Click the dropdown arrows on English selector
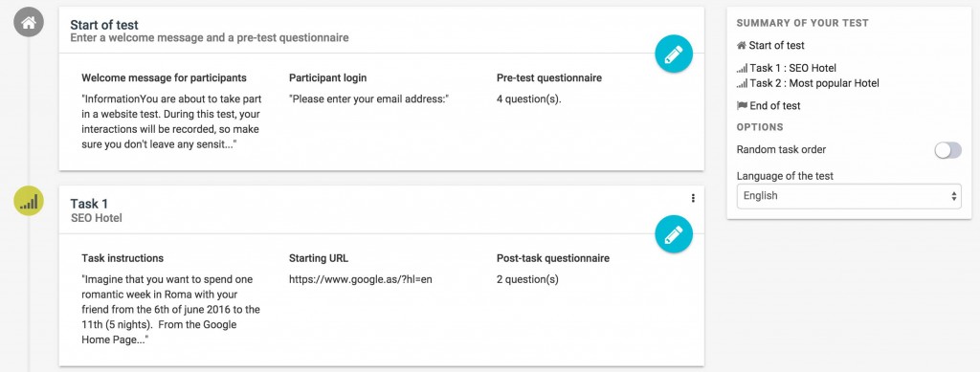This screenshot has width=980, height=372. (954, 196)
